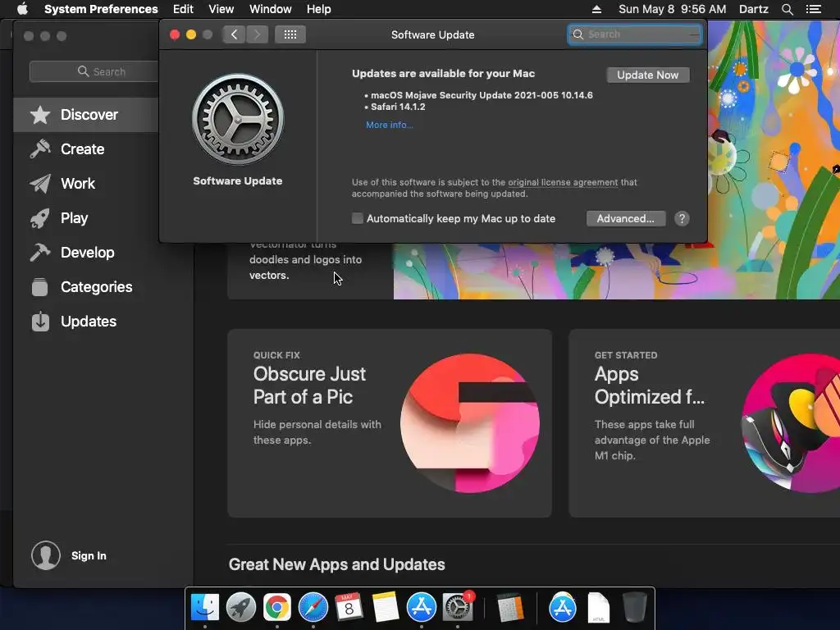The image size is (840, 630).
Task: Open Advanced… update options
Action: [626, 218]
